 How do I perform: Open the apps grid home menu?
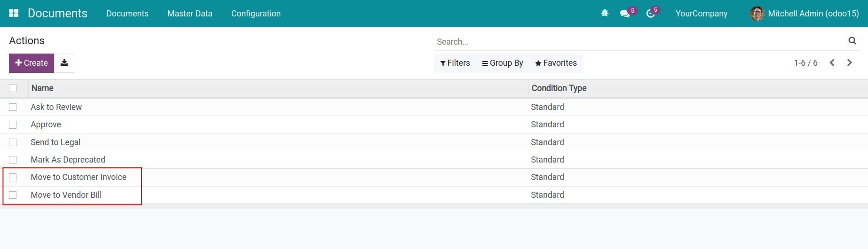point(14,13)
